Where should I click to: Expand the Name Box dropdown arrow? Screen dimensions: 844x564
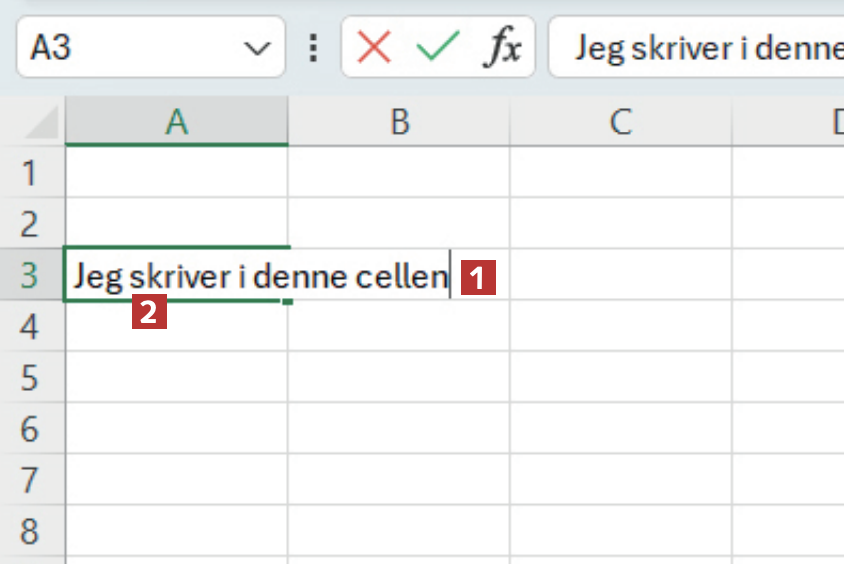point(257,47)
